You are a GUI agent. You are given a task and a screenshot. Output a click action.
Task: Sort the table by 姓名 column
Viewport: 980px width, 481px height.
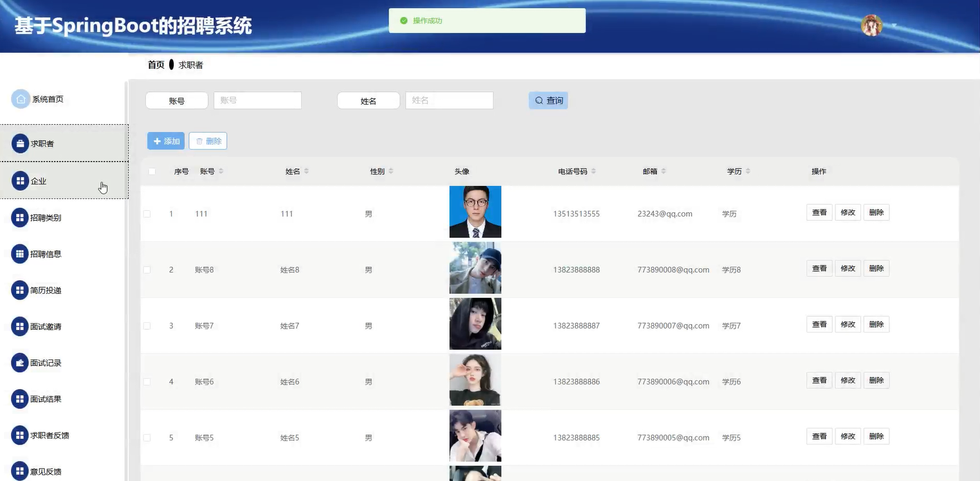click(x=306, y=171)
